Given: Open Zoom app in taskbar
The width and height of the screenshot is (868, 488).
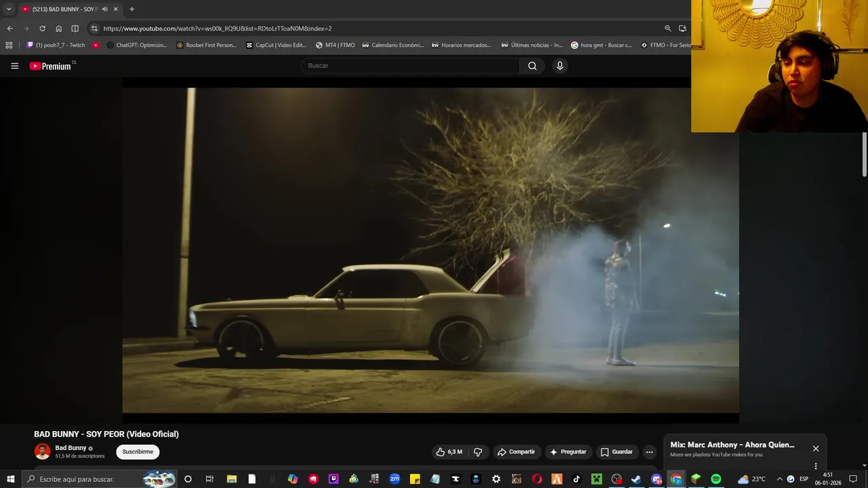Looking at the screenshot, I should tap(394, 479).
